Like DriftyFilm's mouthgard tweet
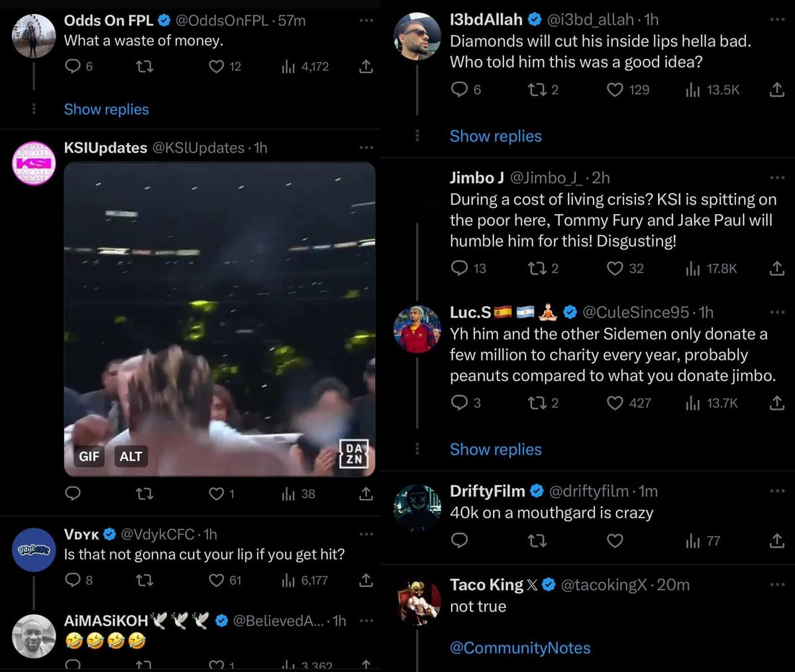Screen dimensions: 795x672 click(x=615, y=541)
